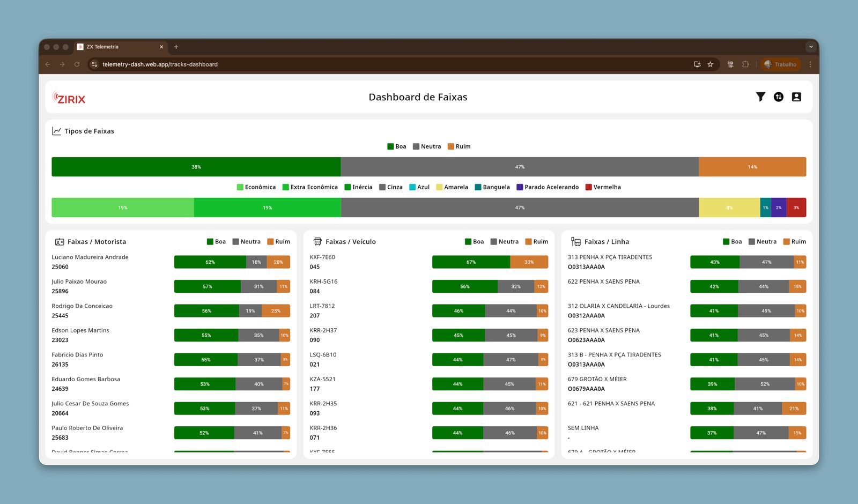Open the user account profile icon
This screenshot has height=504, width=858.
click(796, 97)
